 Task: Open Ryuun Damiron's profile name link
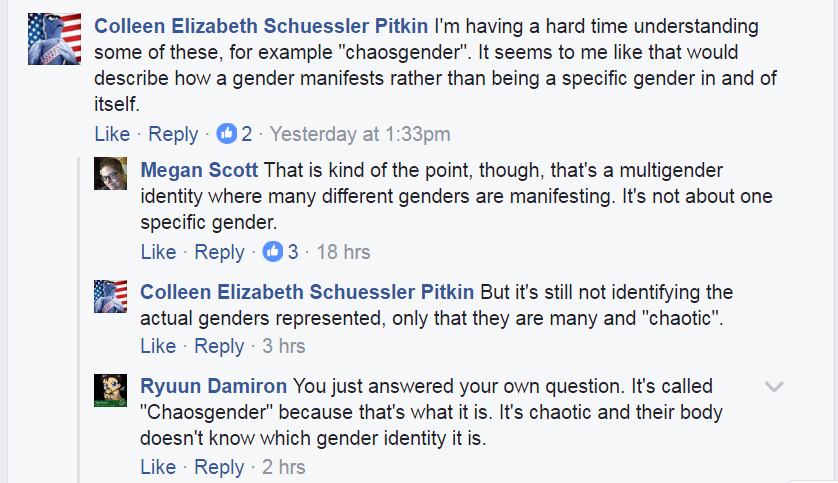click(x=214, y=386)
